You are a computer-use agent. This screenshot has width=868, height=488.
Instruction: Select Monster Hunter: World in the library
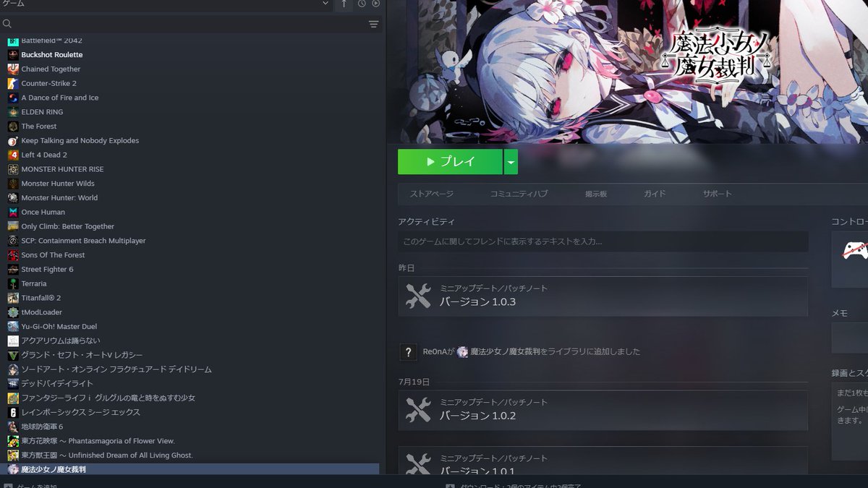pyautogui.click(x=59, y=198)
